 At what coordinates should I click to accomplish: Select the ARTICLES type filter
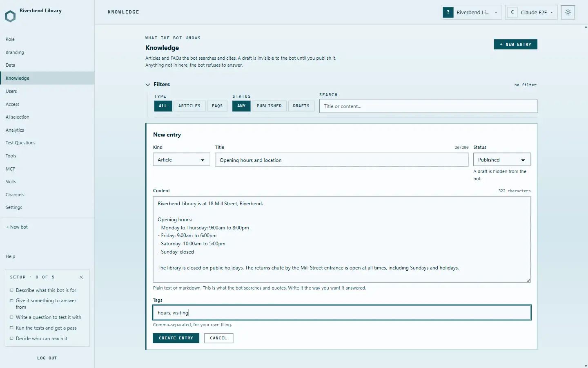(x=189, y=106)
